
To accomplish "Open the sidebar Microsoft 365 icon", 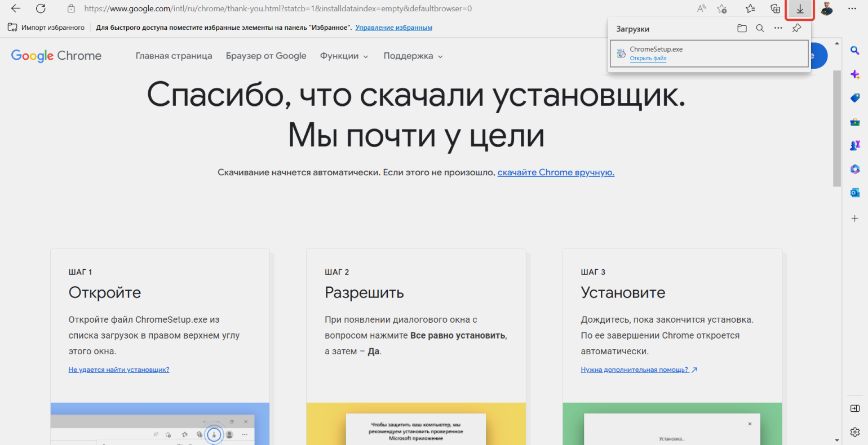I will tap(855, 169).
